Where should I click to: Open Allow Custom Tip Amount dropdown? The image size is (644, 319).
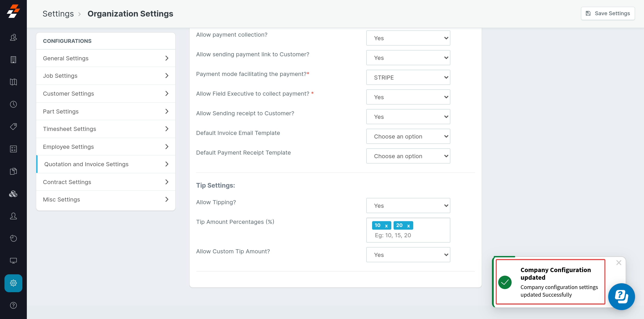408,255
